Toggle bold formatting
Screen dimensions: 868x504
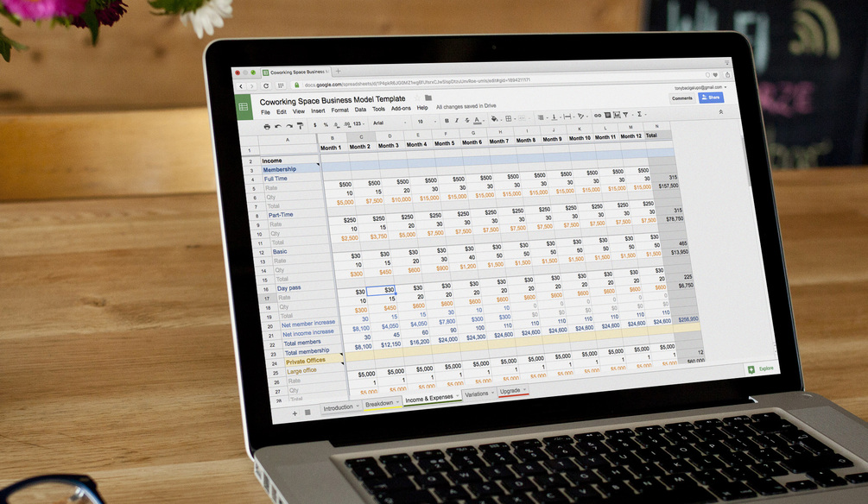point(447,121)
